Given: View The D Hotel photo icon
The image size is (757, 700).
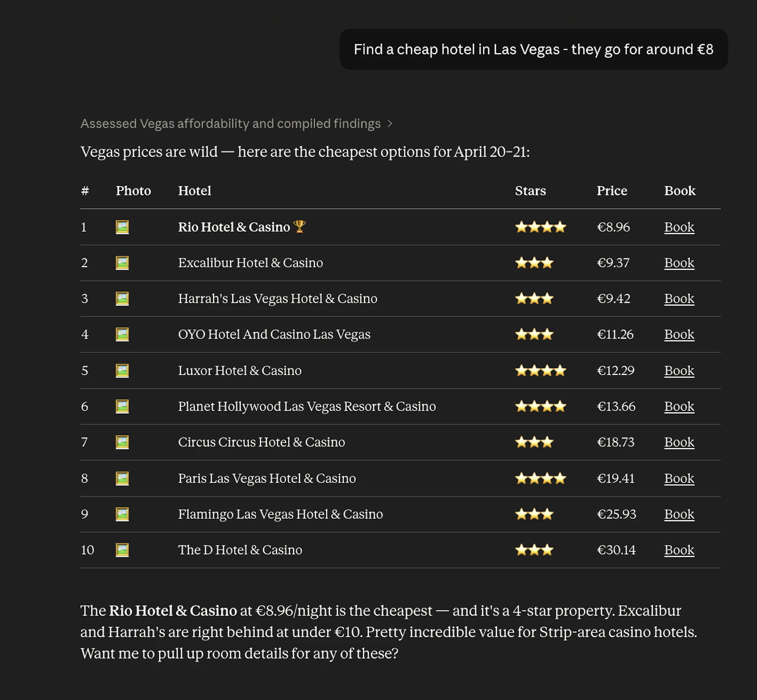Looking at the screenshot, I should [122, 550].
